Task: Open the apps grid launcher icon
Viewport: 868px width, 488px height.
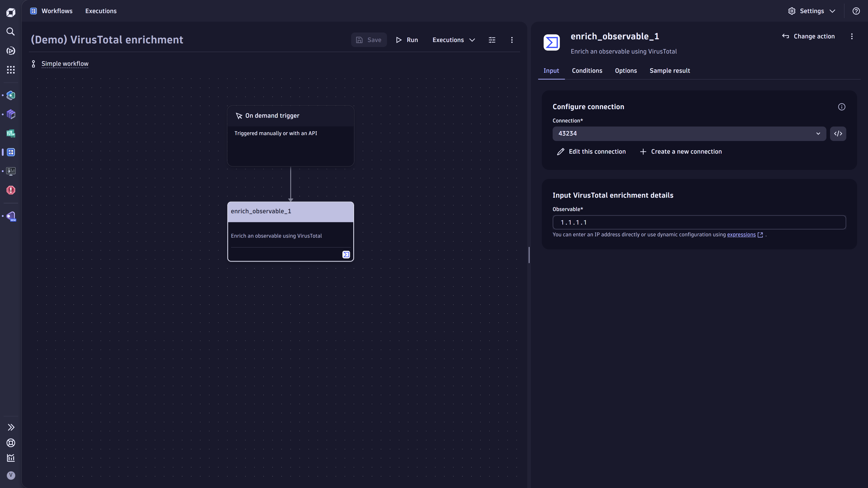Action: tap(11, 70)
